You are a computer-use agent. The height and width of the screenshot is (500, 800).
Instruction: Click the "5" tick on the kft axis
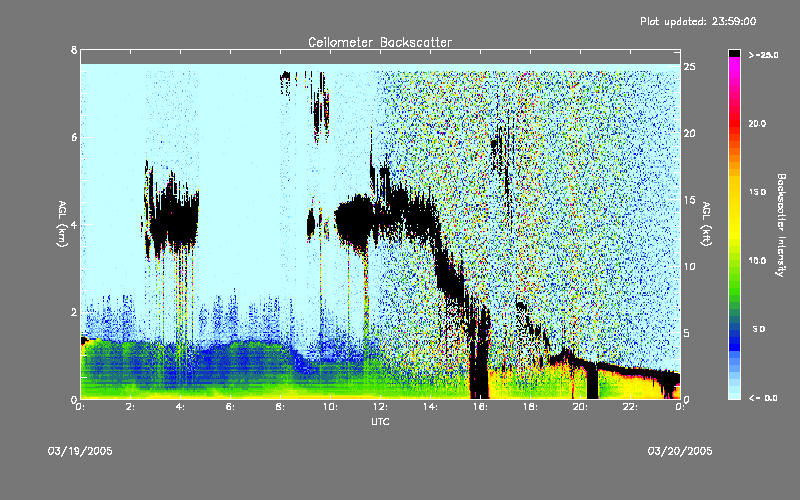tap(687, 333)
